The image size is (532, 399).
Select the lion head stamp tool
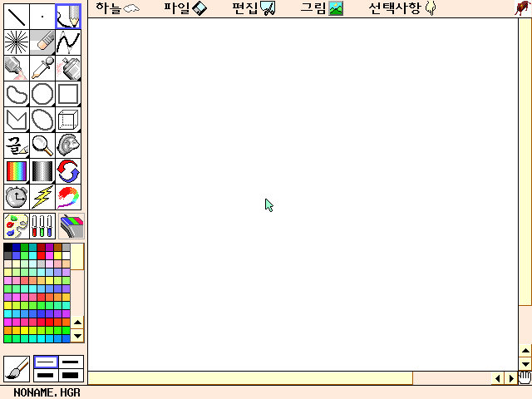[x=68, y=145]
